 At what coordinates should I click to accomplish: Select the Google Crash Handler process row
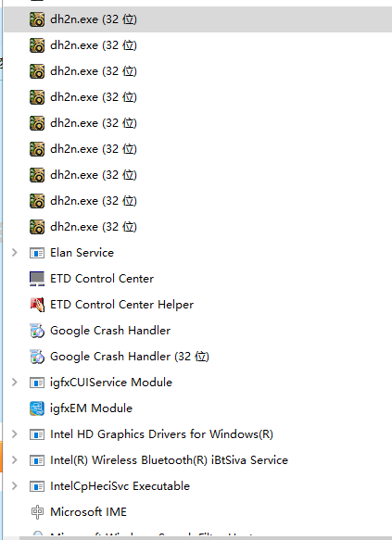197,331
